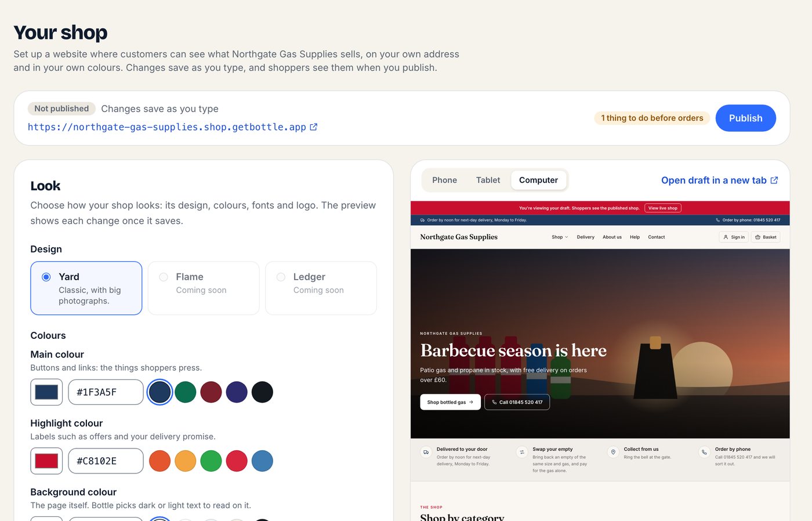The image size is (812, 521).
Task: Open About us in the preview navigation
Action: [x=612, y=237]
